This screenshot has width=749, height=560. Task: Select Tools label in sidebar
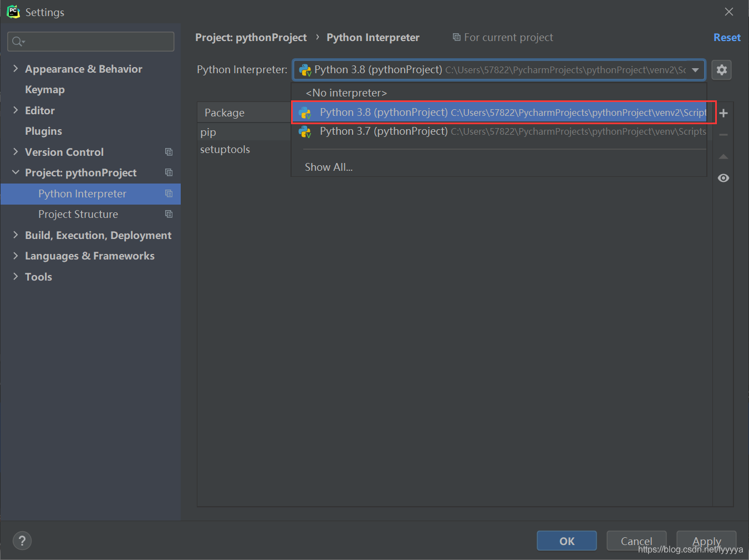pyautogui.click(x=38, y=277)
